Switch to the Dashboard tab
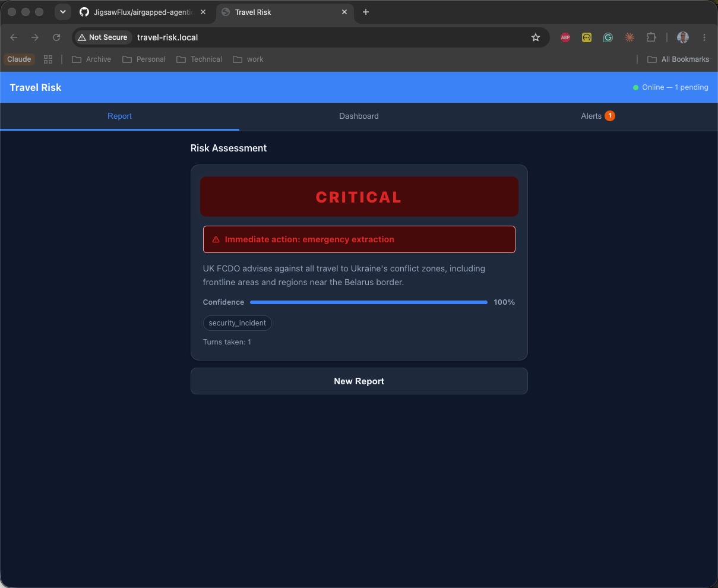Viewport: 718px width, 588px height. pyautogui.click(x=359, y=116)
